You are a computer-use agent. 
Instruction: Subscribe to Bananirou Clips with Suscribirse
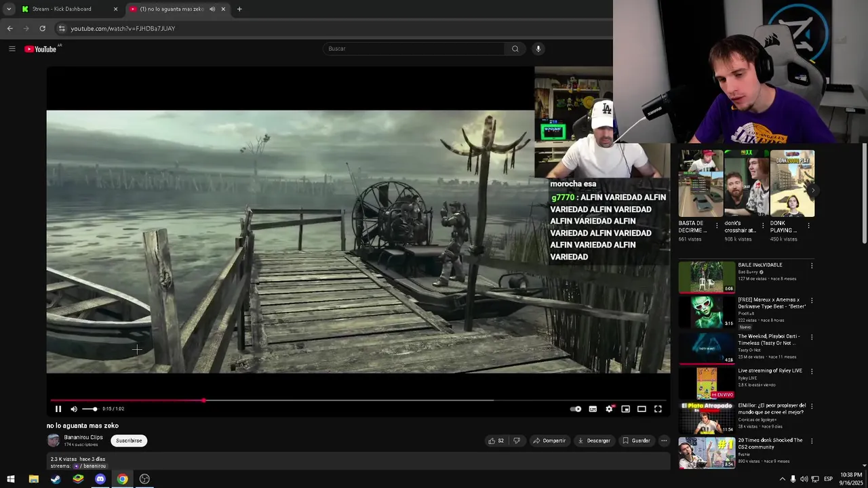(129, 441)
